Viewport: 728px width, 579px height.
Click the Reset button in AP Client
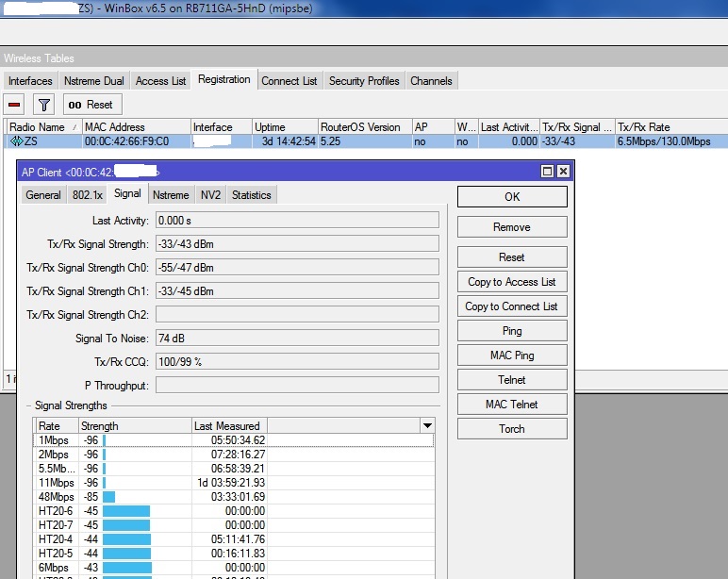[512, 257]
